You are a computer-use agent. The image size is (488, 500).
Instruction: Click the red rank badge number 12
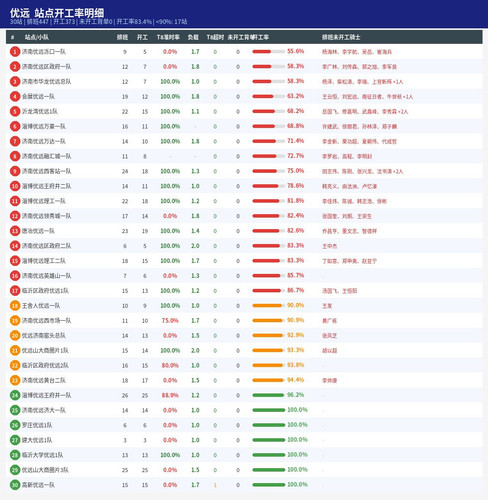[15, 216]
